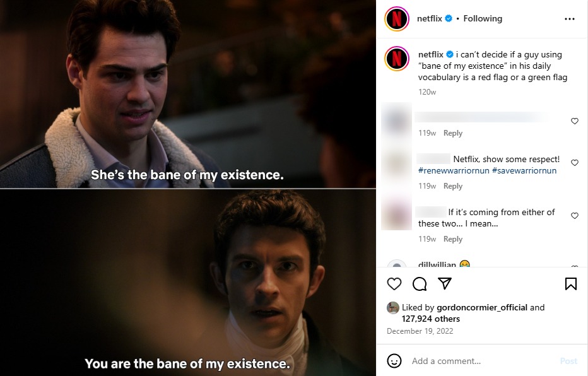588x376 pixels.
Task: Like the first blurred comment
Action: tap(575, 121)
